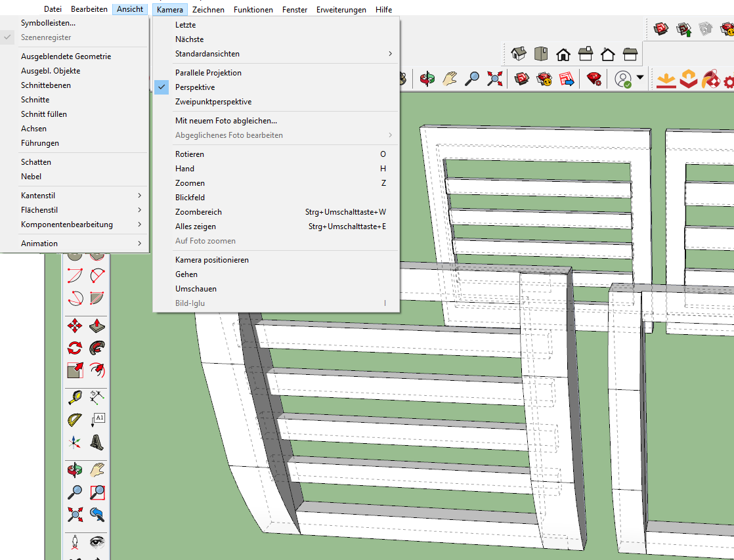Toggle the checked Perspektive camera option
This screenshot has width=734, height=560.
[195, 87]
